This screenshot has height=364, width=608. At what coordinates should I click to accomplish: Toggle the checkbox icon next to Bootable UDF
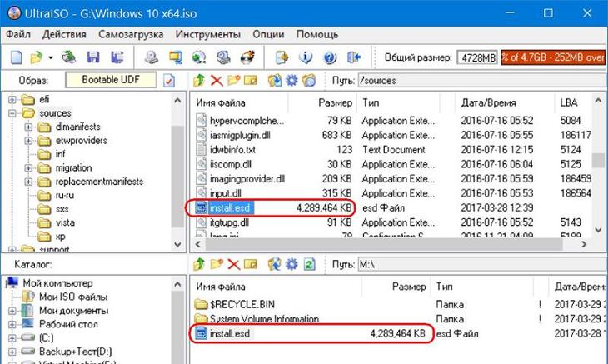pyautogui.click(x=169, y=81)
